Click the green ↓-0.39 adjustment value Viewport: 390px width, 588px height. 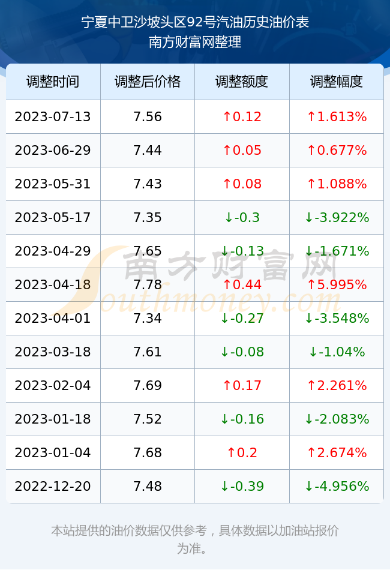[x=242, y=486]
